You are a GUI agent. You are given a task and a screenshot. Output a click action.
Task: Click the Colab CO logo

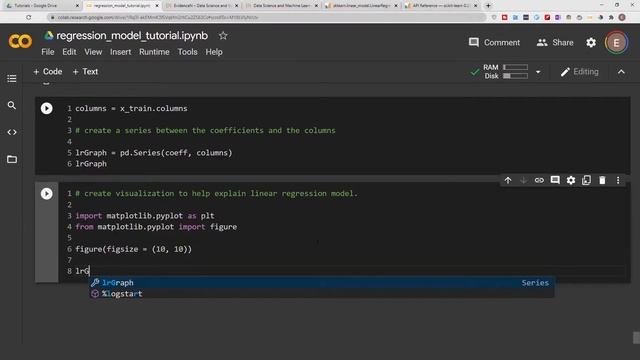[x=20, y=41]
